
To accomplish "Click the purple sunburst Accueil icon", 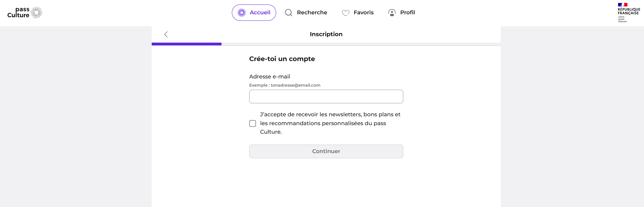I will click(x=242, y=13).
